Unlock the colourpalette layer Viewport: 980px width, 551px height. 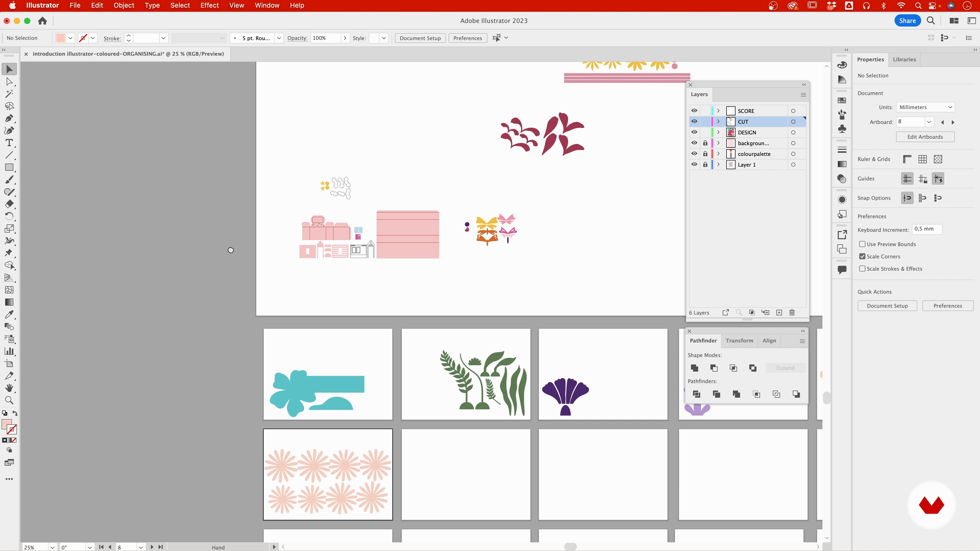(x=705, y=154)
